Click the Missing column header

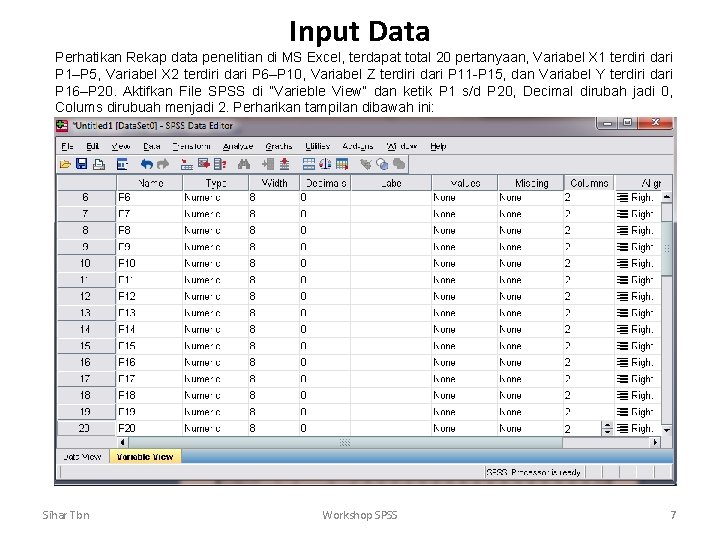click(x=531, y=183)
